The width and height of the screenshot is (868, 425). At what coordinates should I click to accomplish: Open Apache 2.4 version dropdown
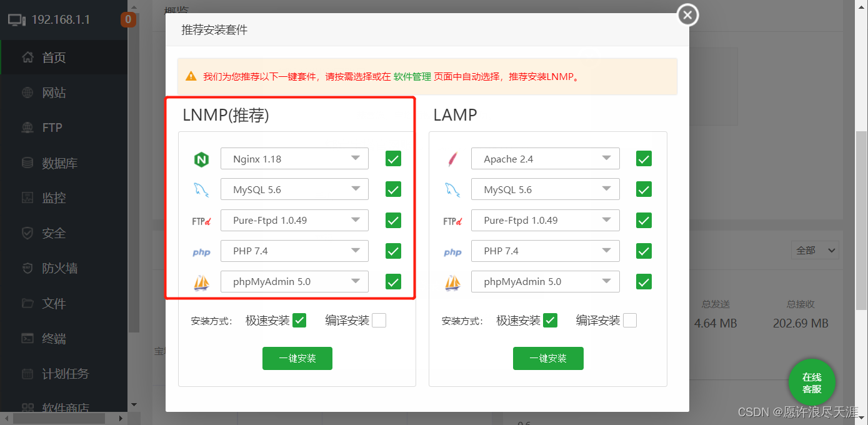pos(546,159)
